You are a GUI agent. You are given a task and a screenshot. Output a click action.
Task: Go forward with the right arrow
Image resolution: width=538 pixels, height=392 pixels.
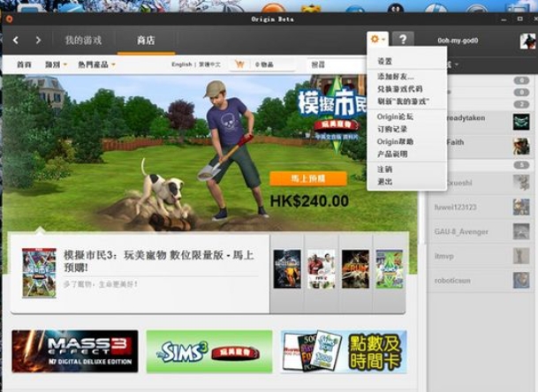point(38,40)
